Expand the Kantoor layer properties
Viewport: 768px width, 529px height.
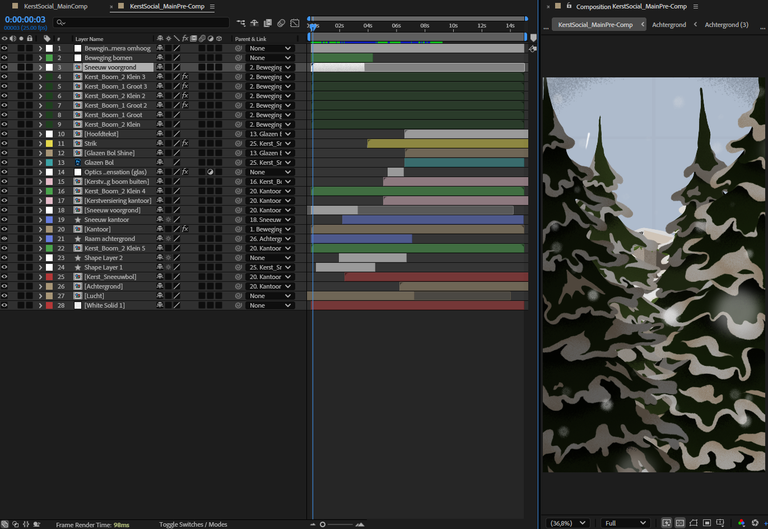(x=40, y=229)
